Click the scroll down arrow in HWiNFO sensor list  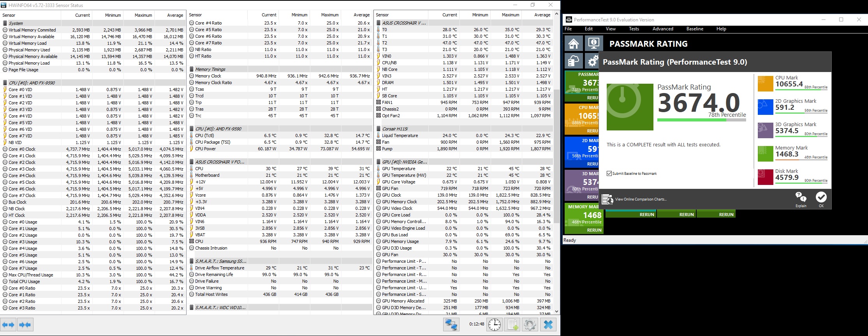click(556, 311)
